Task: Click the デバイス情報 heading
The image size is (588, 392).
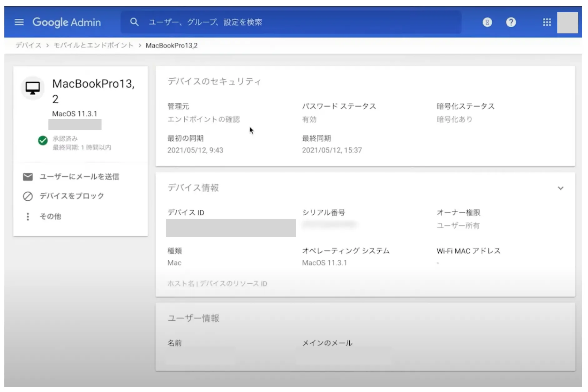Action: (193, 188)
